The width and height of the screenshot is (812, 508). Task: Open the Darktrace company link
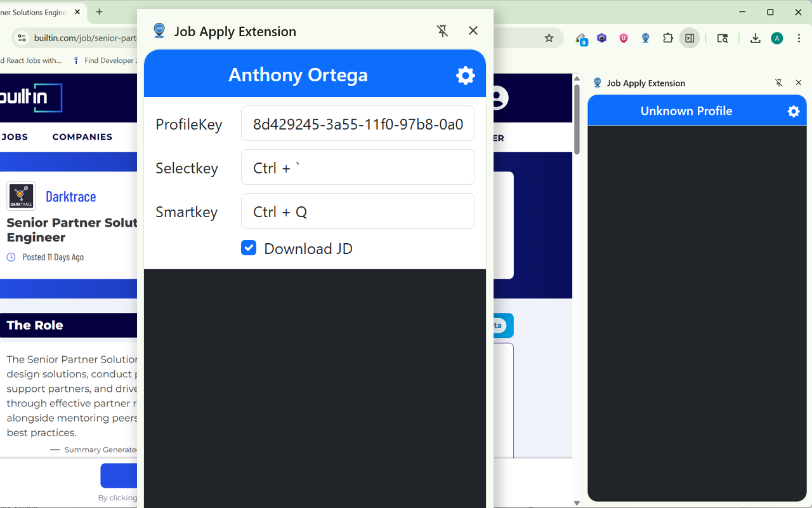tap(70, 196)
